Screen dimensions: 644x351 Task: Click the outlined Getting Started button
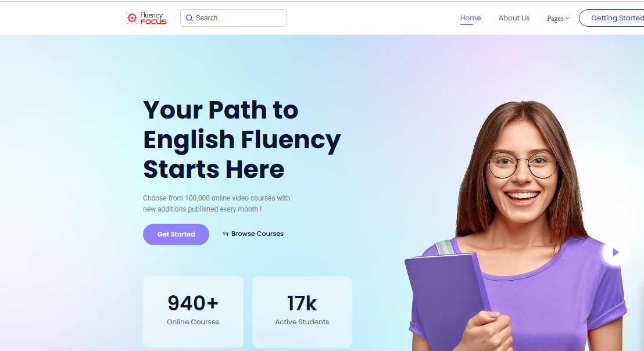[611, 18]
